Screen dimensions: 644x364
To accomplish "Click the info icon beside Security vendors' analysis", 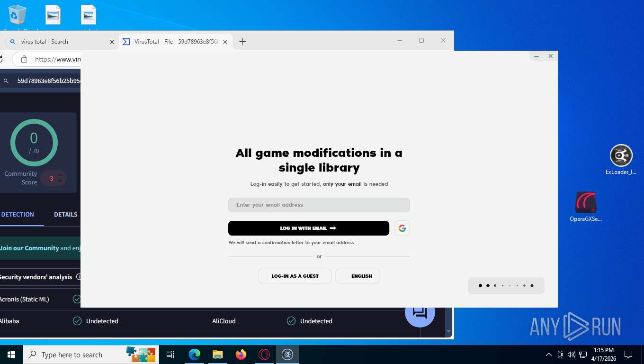I will click(x=78, y=277).
